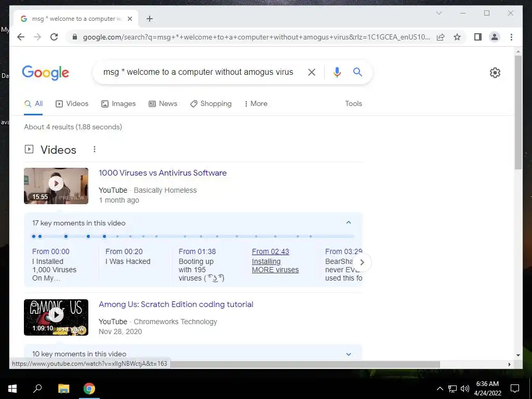
Task: Click the scroll-right arrow of horizontal scrollbar
Action: click(x=509, y=364)
